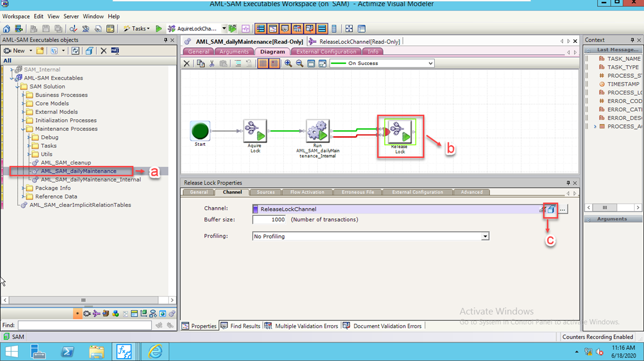This screenshot has height=361, width=644.
Task: Switch to the Arguments tab
Action: point(234,52)
